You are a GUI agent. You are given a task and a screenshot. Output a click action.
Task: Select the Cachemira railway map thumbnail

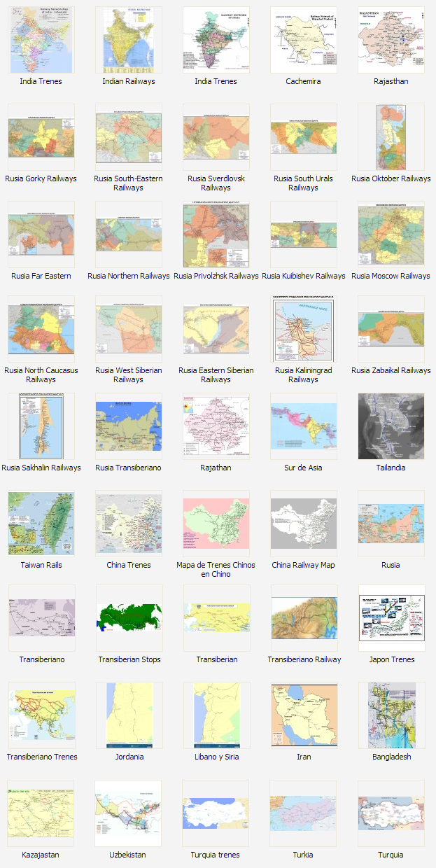coord(304,40)
